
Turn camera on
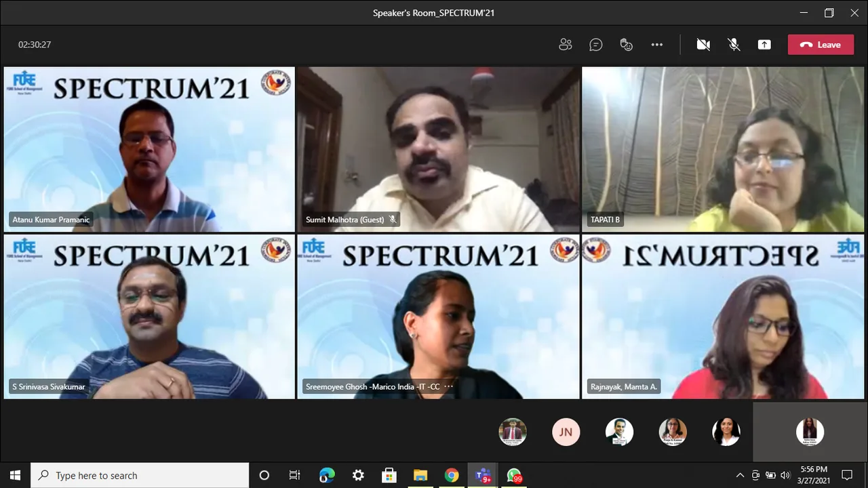point(703,45)
